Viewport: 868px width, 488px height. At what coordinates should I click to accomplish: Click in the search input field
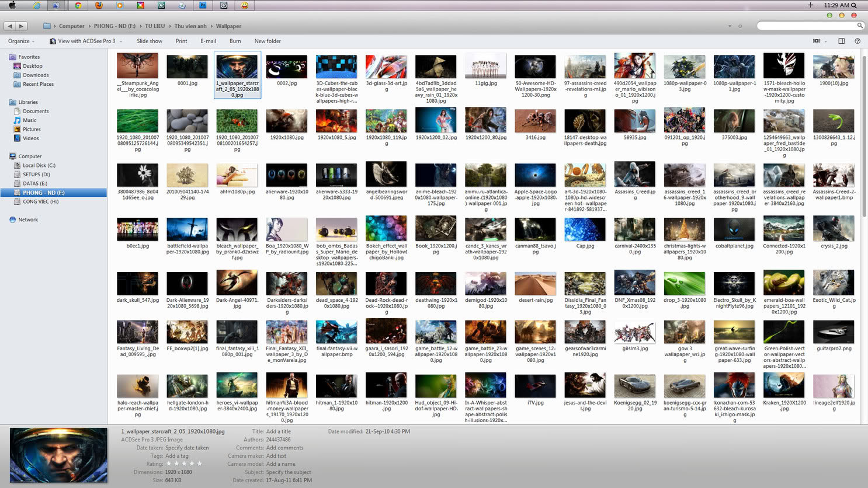click(x=807, y=26)
